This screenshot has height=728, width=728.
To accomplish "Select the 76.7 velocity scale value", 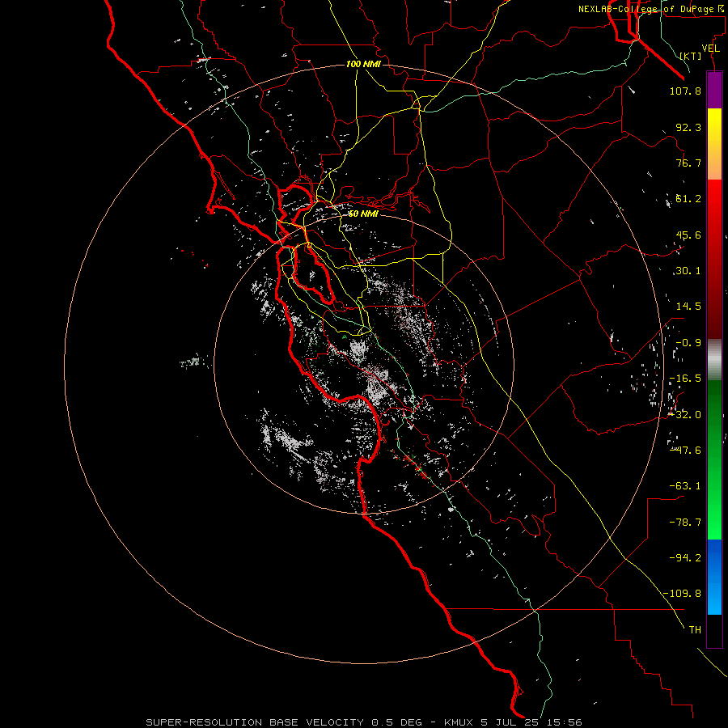I will tap(688, 163).
